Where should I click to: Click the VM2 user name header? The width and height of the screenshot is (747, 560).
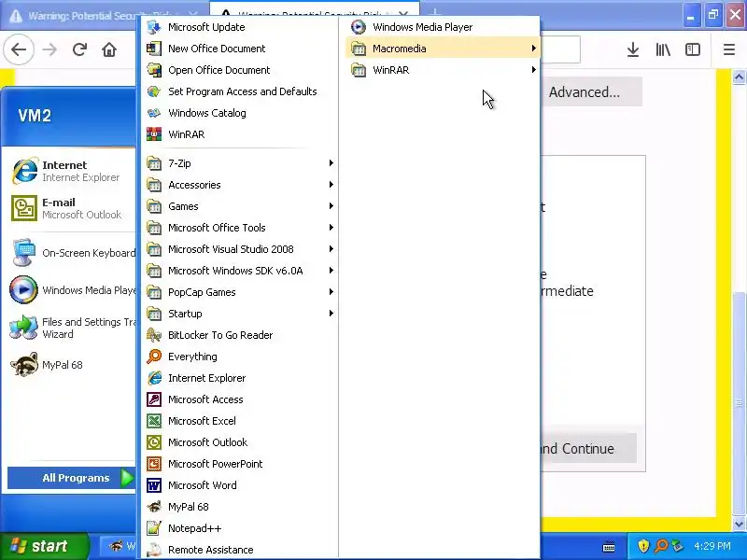pos(35,116)
